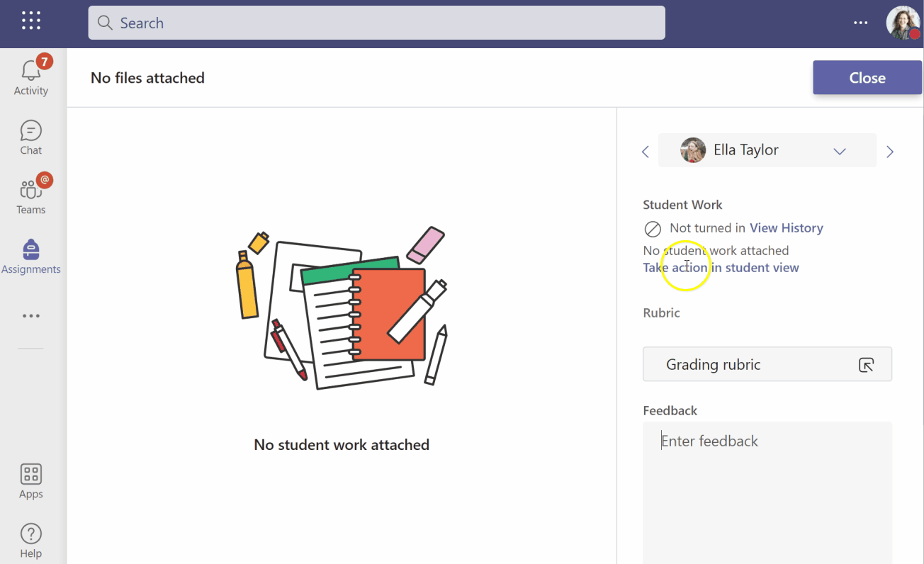
Task: Open the app launcher waffle menu
Action: 30,20
